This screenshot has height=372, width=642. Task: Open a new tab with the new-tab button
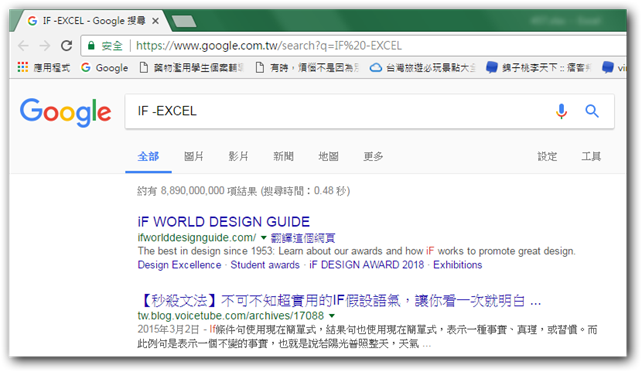click(x=184, y=21)
